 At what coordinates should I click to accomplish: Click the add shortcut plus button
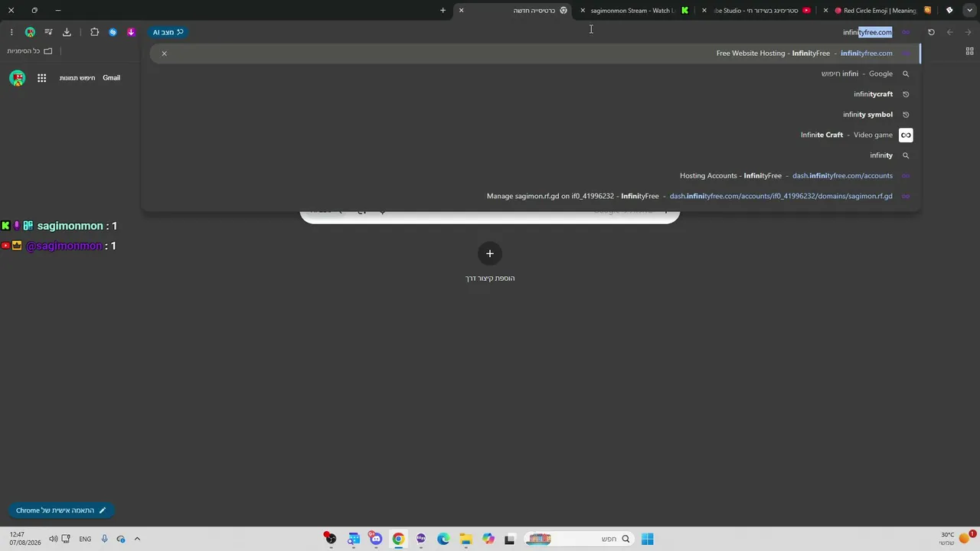[490, 253]
